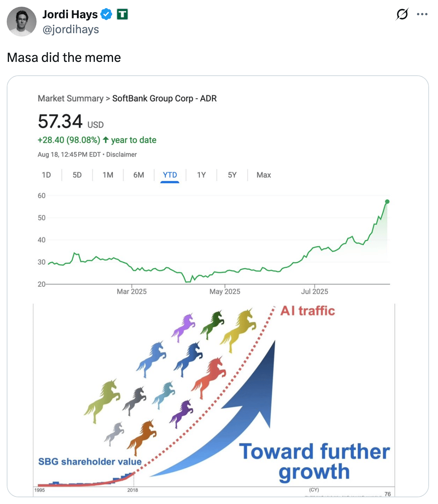The width and height of the screenshot is (438, 504).
Task: Click the blue verified checkmark badge
Action: (106, 15)
